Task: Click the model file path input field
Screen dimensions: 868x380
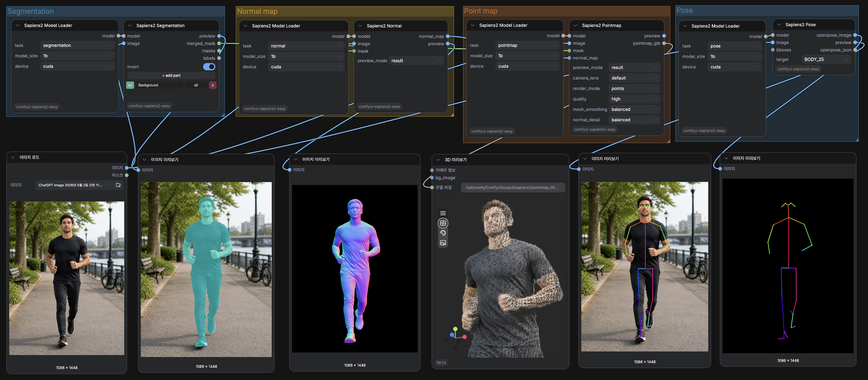Action: 512,188
